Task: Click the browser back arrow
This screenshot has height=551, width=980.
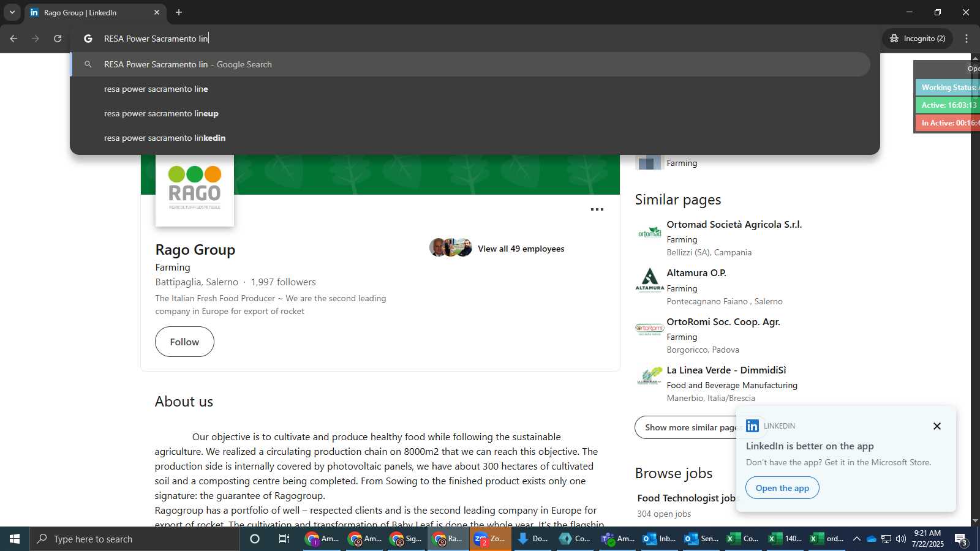Action: pos(13,39)
